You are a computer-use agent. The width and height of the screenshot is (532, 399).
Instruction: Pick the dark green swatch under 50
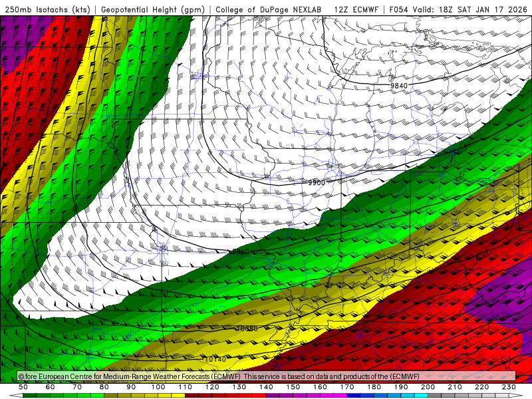(30, 396)
